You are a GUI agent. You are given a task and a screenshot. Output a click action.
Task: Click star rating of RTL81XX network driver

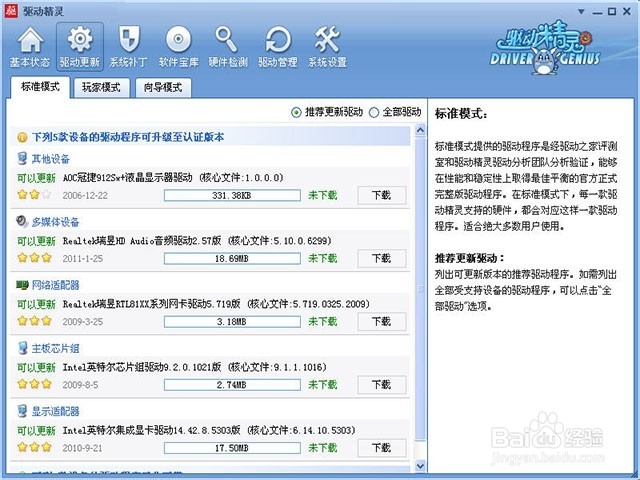35,321
